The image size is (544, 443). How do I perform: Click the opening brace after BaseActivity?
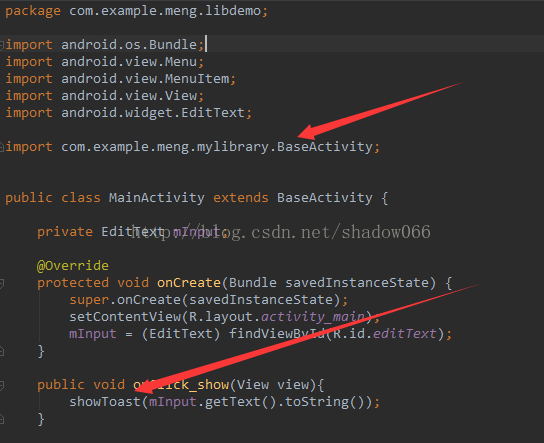(x=384, y=198)
